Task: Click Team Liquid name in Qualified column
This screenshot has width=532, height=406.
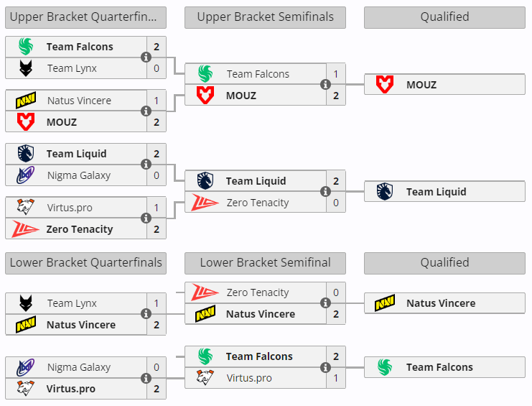Action: [x=436, y=192]
